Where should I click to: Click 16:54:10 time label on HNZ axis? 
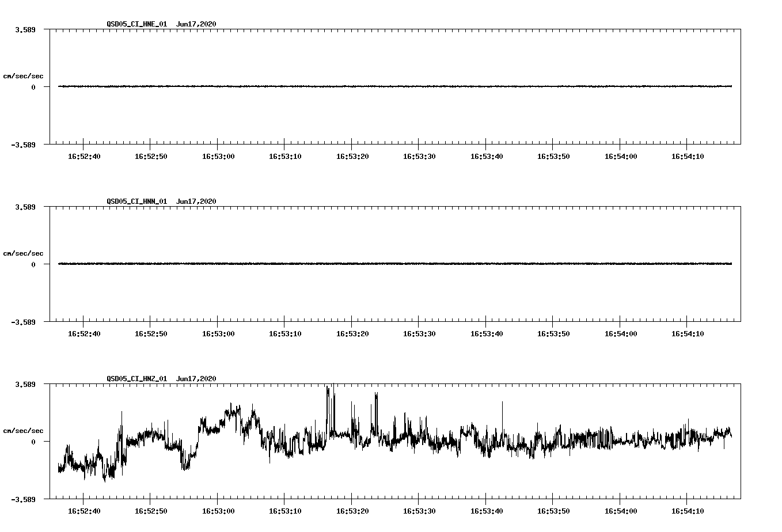pyautogui.click(x=688, y=511)
